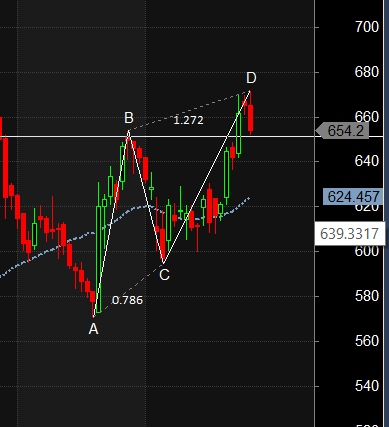Select the pattern point D label
The height and width of the screenshot is (427, 389).
pos(251,78)
